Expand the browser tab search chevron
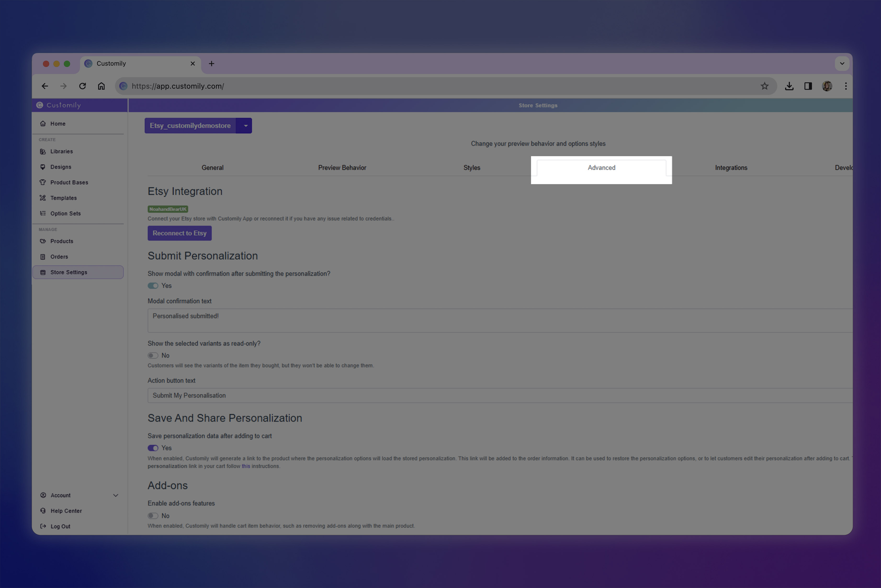This screenshot has height=588, width=881. click(842, 64)
